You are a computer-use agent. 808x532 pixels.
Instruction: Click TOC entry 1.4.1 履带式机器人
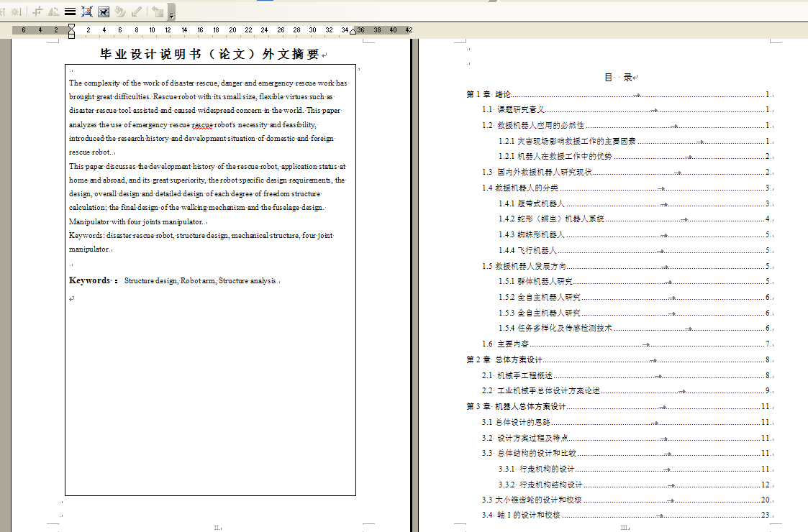pos(634,203)
